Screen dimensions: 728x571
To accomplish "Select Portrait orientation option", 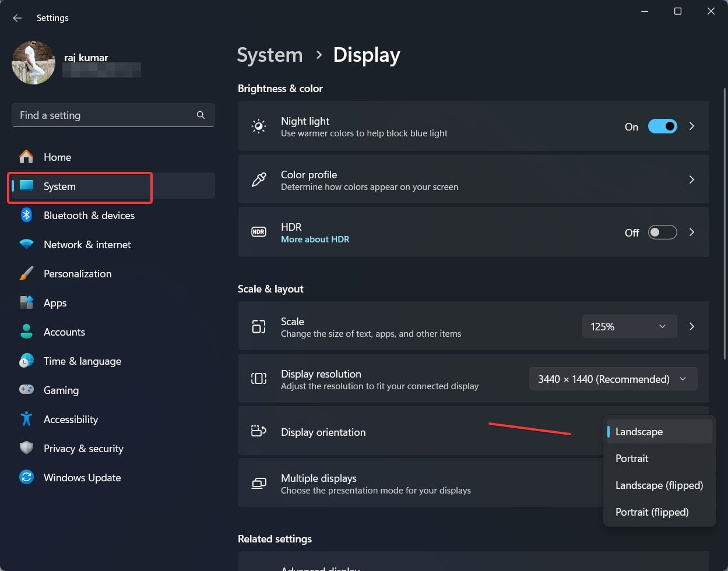I will click(x=632, y=459).
